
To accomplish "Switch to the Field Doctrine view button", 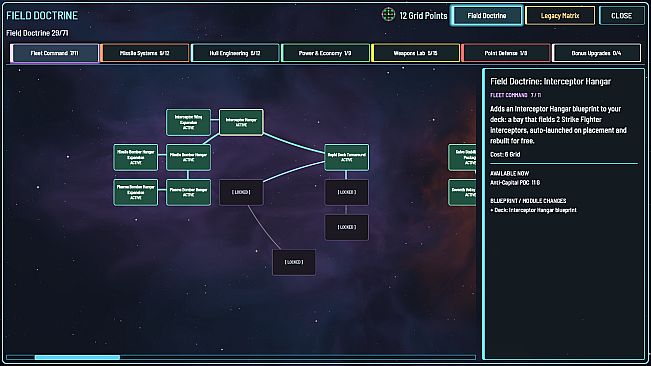I will coord(487,16).
